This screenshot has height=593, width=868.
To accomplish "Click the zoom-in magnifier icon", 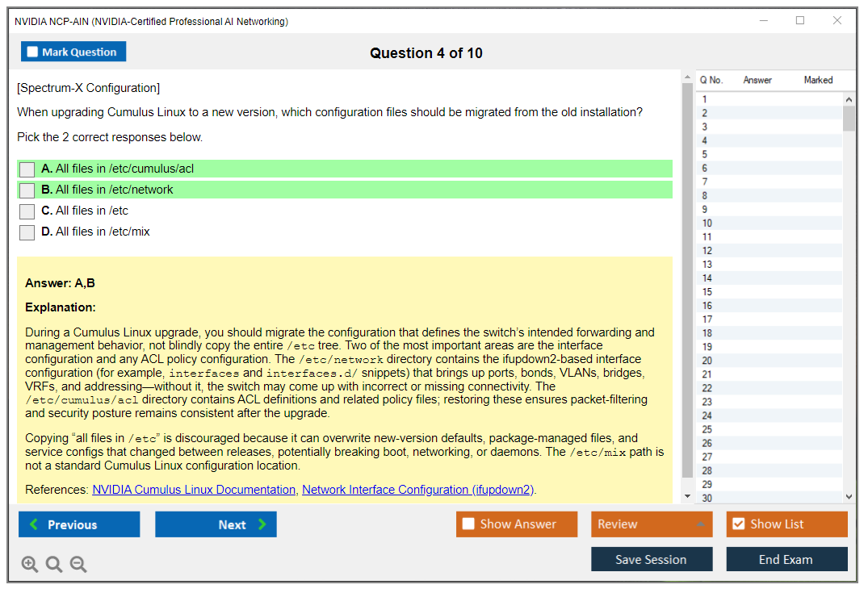I will (x=30, y=564).
